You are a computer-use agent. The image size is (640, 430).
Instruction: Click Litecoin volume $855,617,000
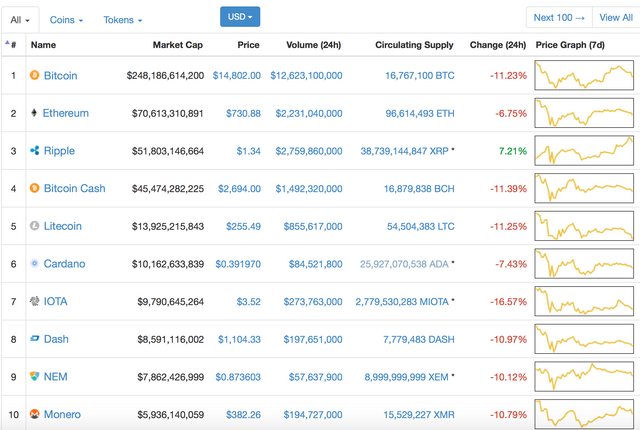coord(313,226)
